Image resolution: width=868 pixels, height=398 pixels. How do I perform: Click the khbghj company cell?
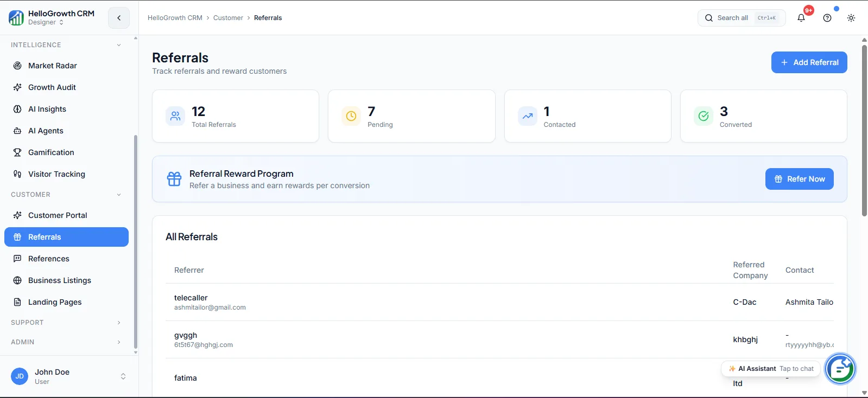click(745, 339)
